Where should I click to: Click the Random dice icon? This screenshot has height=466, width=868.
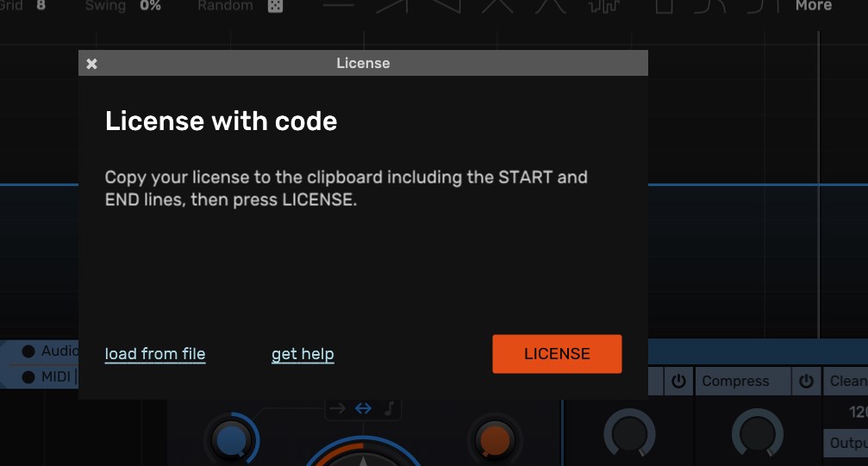click(x=274, y=6)
